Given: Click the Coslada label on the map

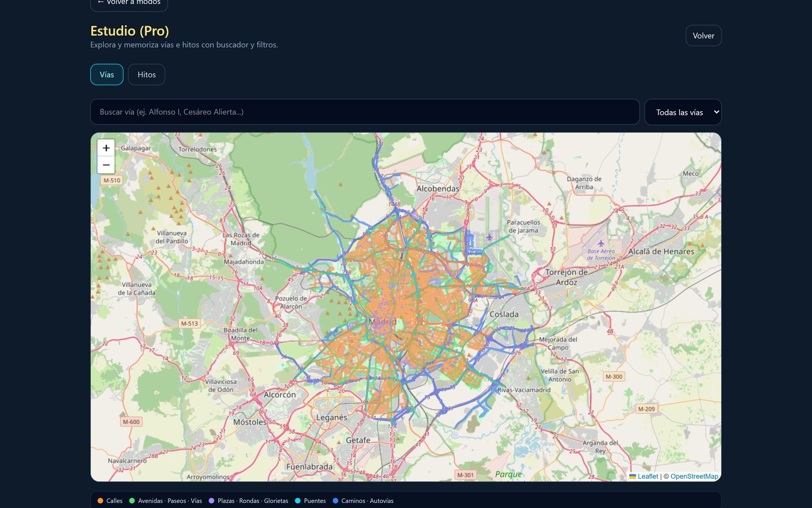Looking at the screenshot, I should pyautogui.click(x=504, y=314).
